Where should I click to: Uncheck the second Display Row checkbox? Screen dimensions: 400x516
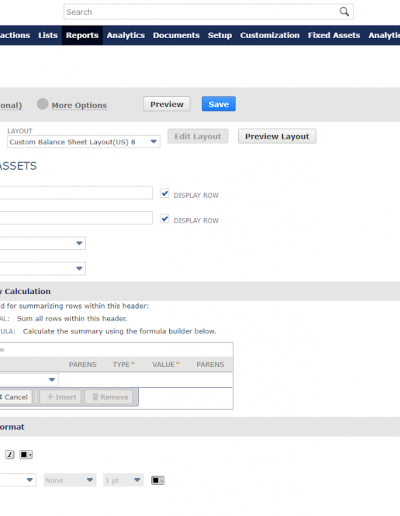click(165, 219)
